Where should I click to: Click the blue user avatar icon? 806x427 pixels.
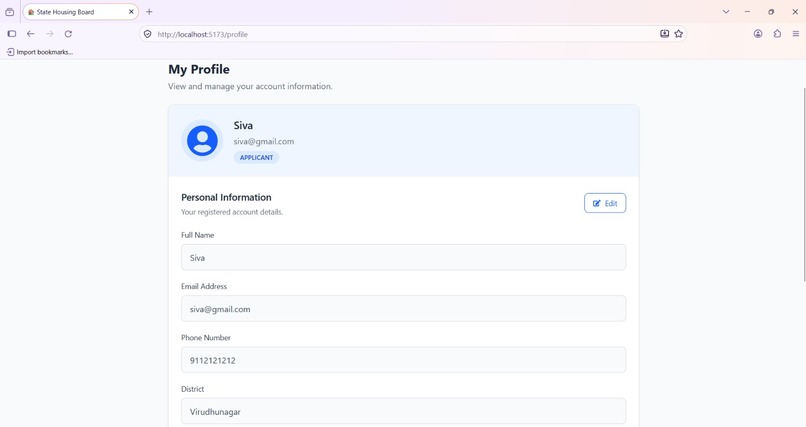point(202,140)
